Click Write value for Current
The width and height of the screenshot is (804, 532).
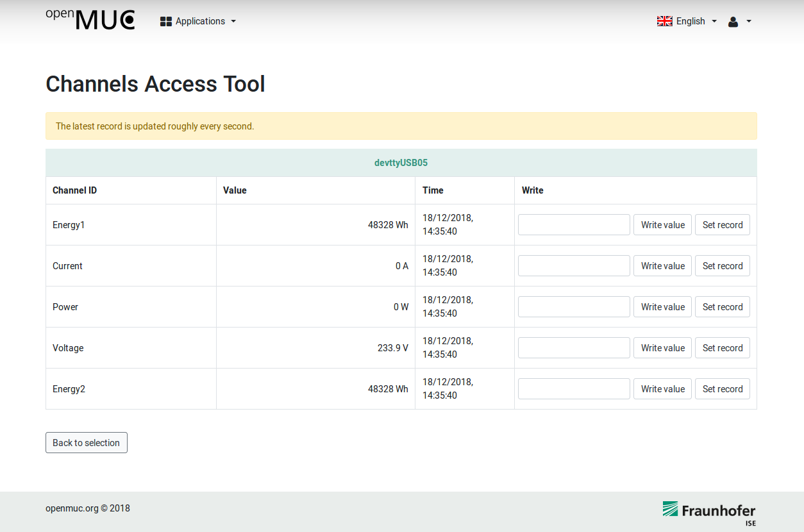coord(662,265)
